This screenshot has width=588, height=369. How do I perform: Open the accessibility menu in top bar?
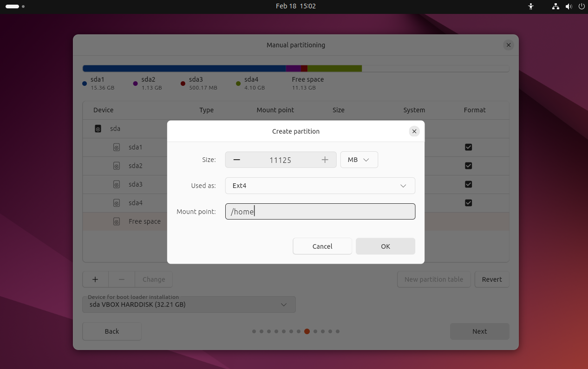[531, 6]
